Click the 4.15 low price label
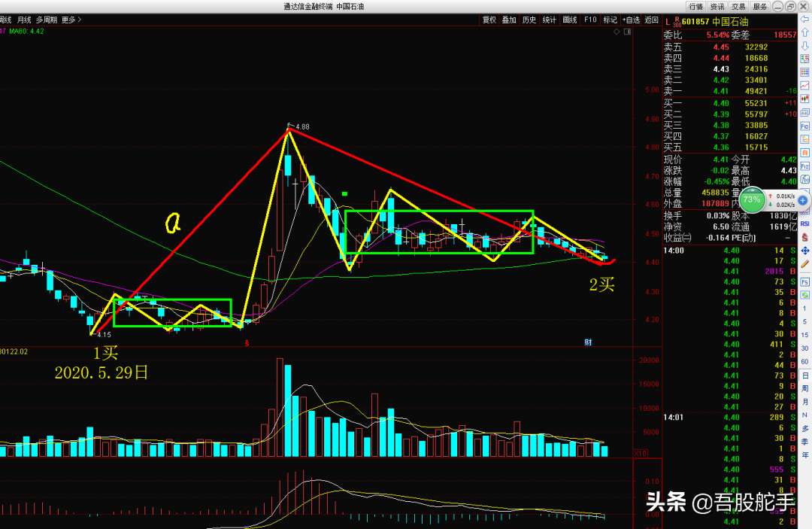The width and height of the screenshot is (812, 529). pos(104,335)
